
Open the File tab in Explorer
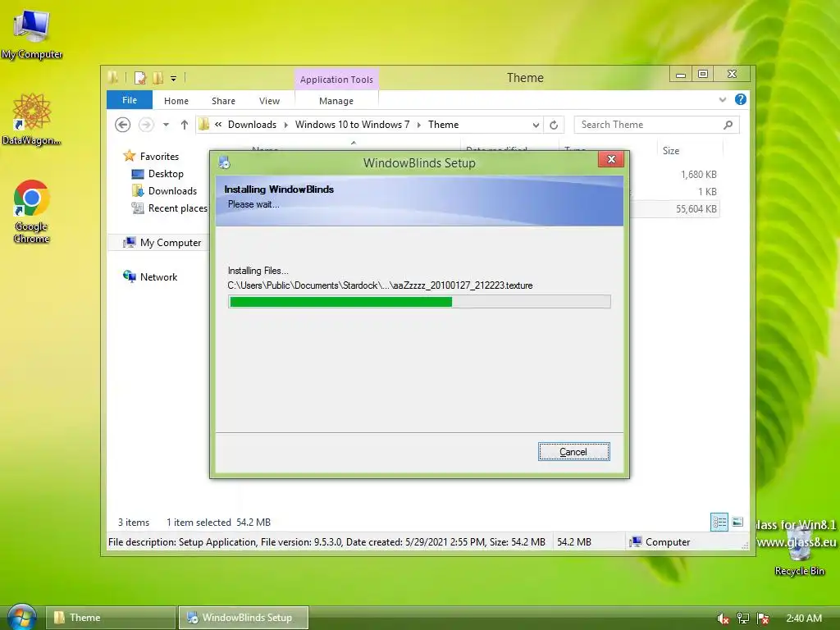point(130,100)
